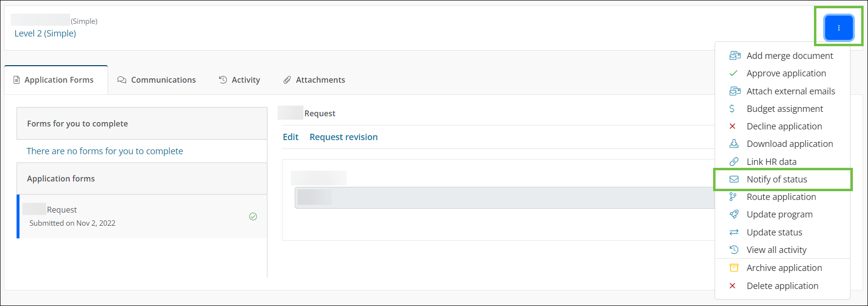Screen dimensions: 868x306
Task: Click the Notify of status envelope icon
Action: (x=734, y=180)
